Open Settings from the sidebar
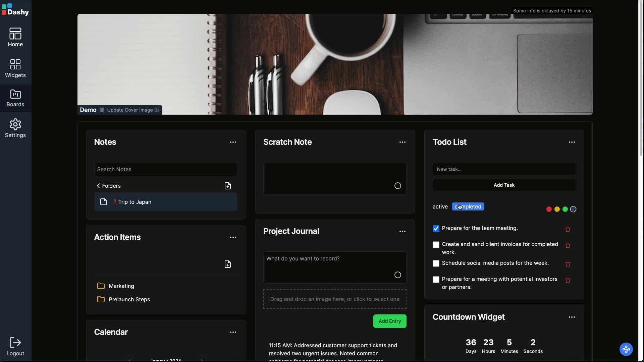This screenshot has width=644, height=362. (15, 128)
